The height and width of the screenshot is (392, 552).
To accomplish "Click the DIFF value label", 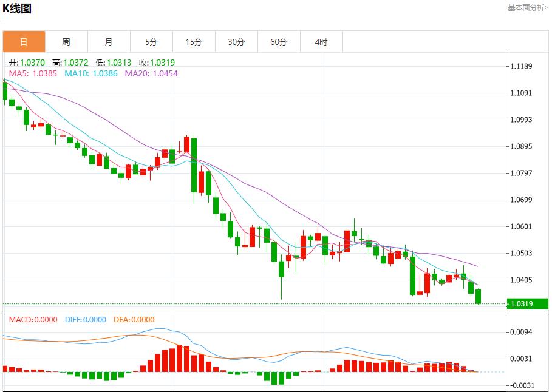I will 84,320.
